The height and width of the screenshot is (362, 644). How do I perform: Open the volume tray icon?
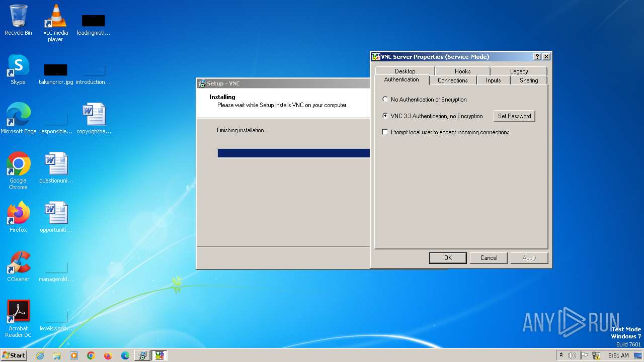[572, 355]
